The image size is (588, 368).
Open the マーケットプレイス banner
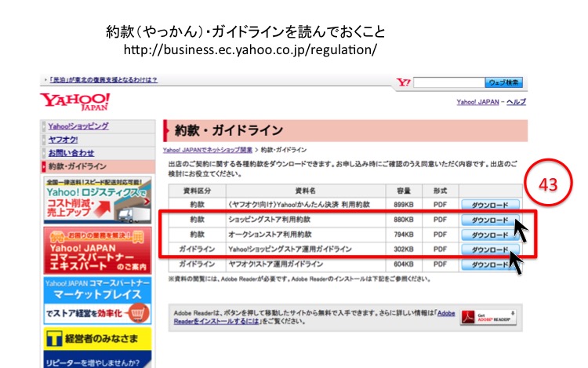97,301
